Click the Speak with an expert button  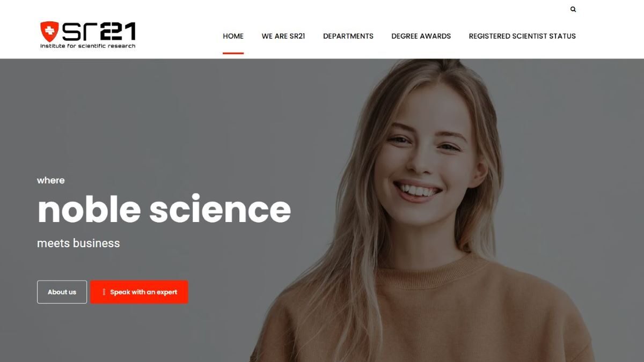[x=139, y=292]
